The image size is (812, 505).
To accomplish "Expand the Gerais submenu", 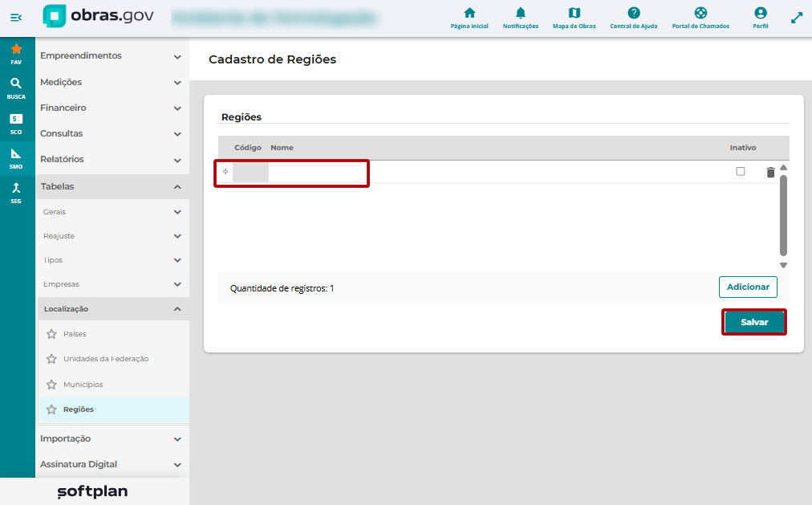I will [112, 212].
